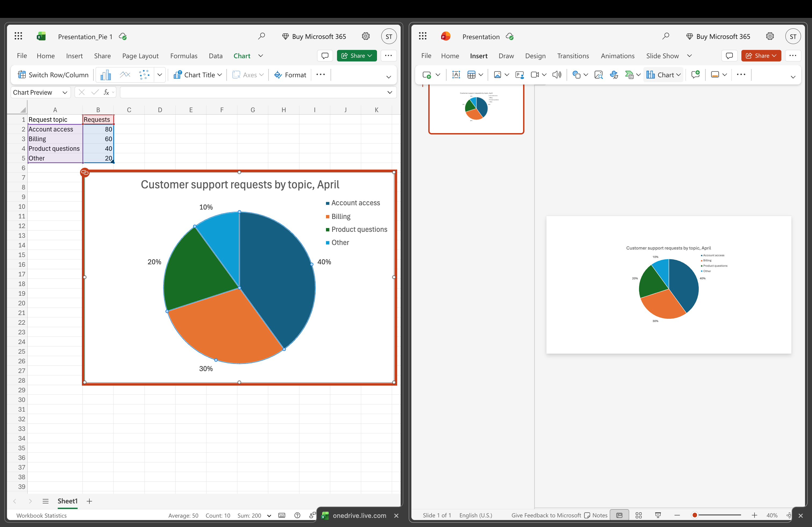812x527 pixels.
Task: Open the Format pane in Excel chart ribbon
Action: (x=290, y=75)
